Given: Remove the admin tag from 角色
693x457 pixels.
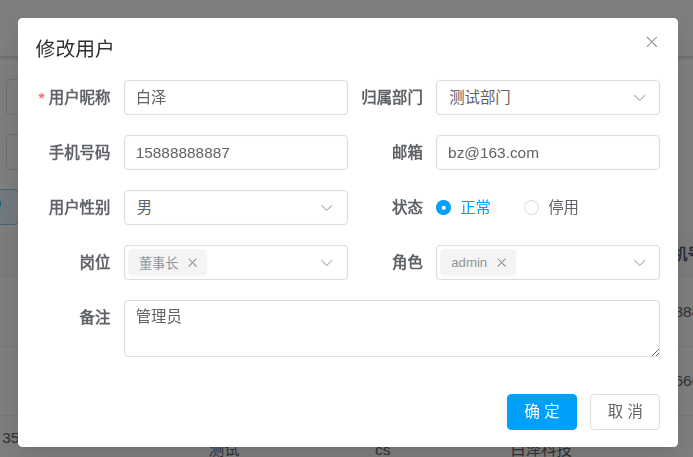Looking at the screenshot, I should pos(502,263).
